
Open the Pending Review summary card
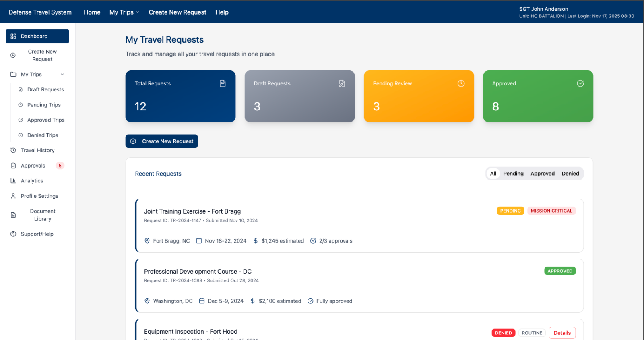tap(419, 96)
